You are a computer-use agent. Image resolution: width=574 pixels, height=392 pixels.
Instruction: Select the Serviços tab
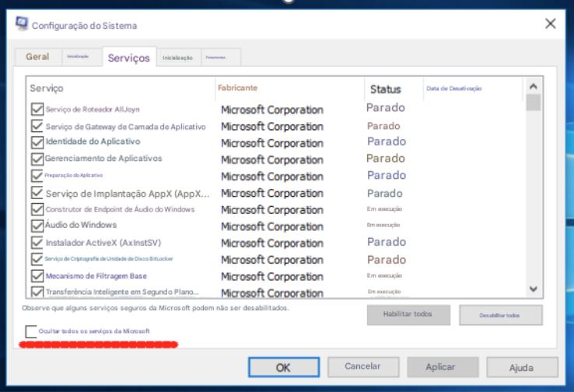129,58
